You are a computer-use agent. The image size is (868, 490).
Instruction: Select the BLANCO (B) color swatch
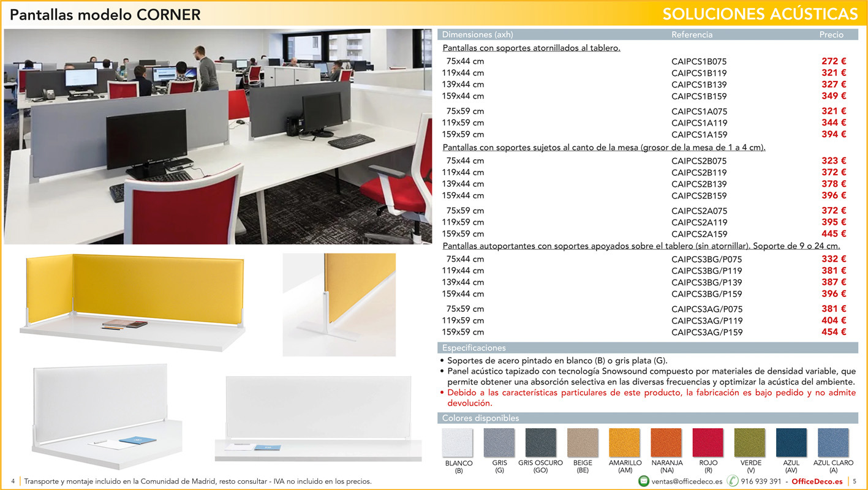tap(458, 443)
